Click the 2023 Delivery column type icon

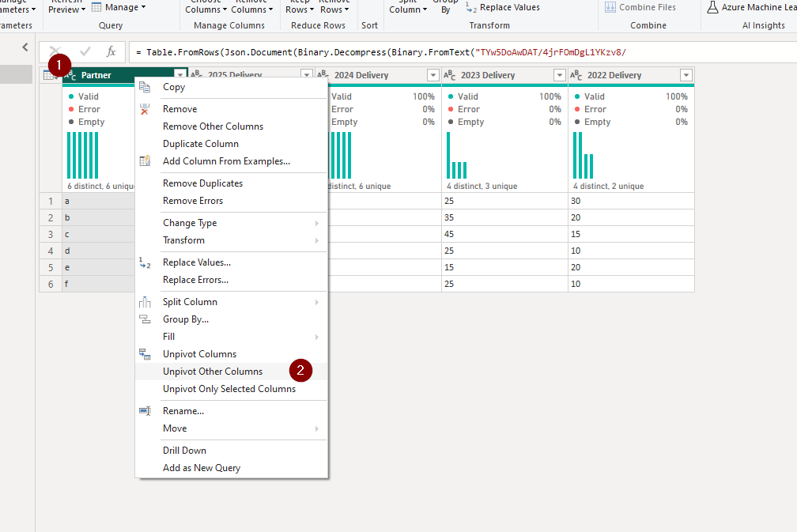click(x=449, y=75)
